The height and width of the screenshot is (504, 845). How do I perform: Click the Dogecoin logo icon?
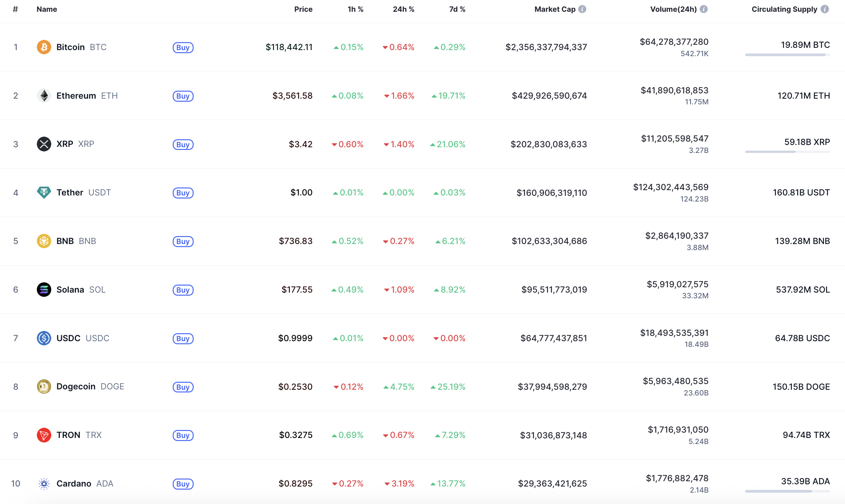tap(44, 387)
